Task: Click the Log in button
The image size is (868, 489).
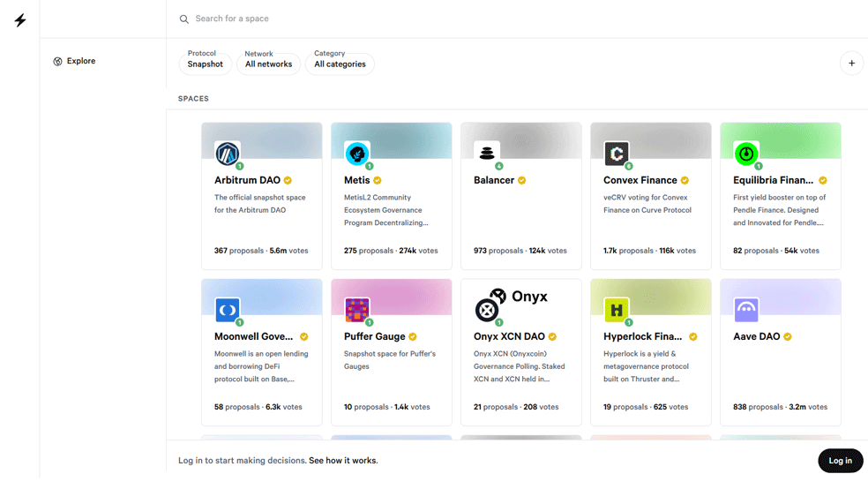Action: tap(841, 461)
